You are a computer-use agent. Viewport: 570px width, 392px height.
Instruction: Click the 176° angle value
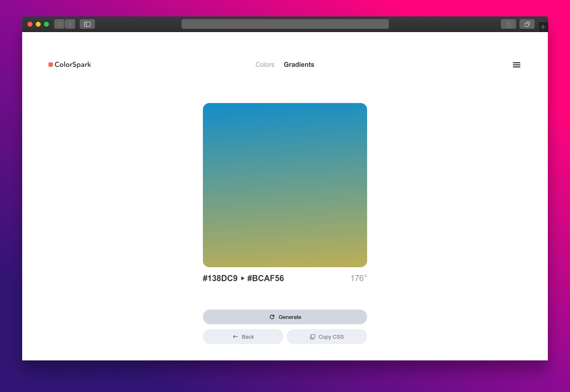pos(359,278)
